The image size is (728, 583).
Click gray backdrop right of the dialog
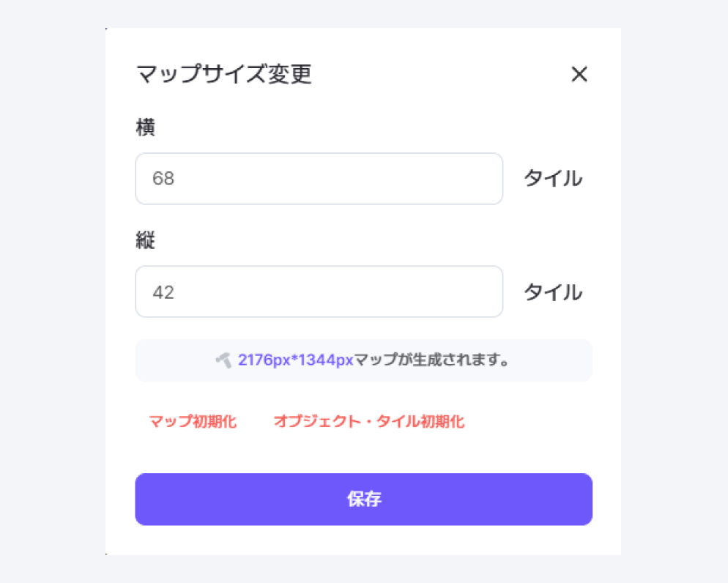tap(674, 293)
